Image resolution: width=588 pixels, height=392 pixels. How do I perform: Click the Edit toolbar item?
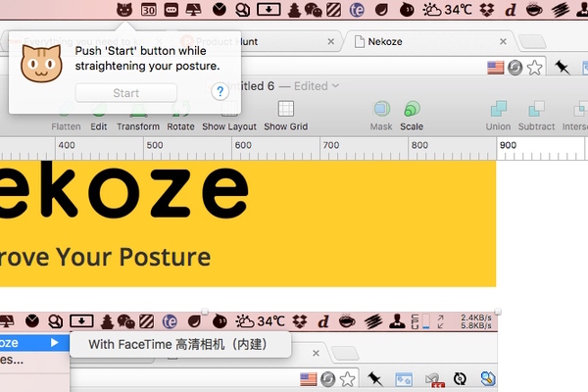pos(99,117)
